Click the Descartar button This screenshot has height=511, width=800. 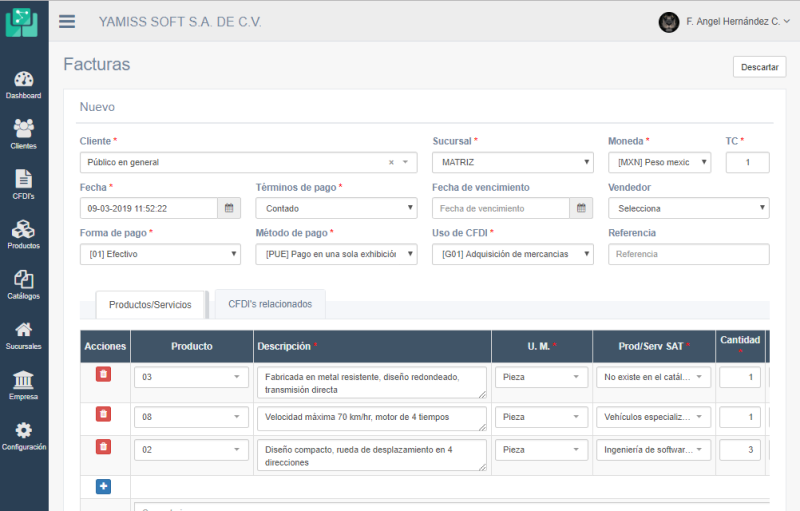coord(759,67)
